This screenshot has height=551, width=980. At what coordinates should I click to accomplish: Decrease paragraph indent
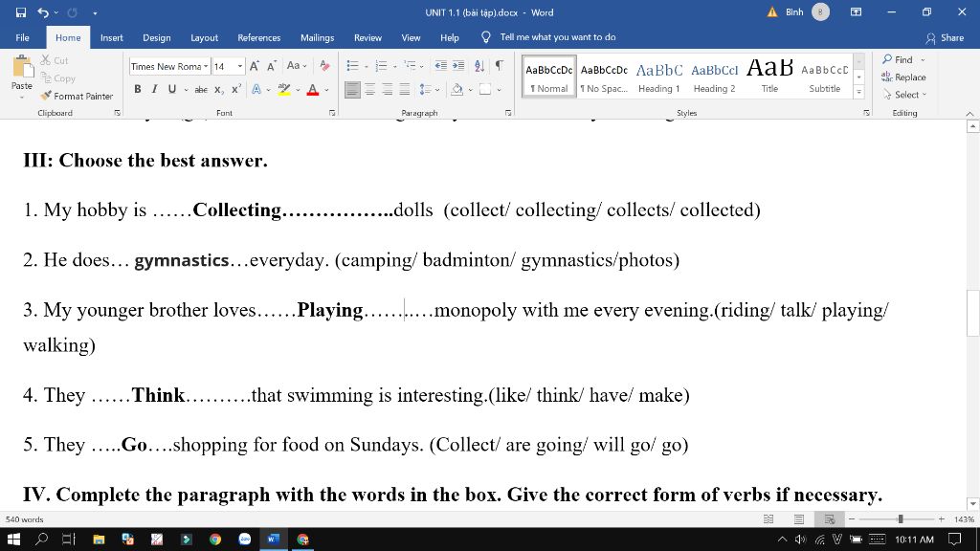coord(440,66)
